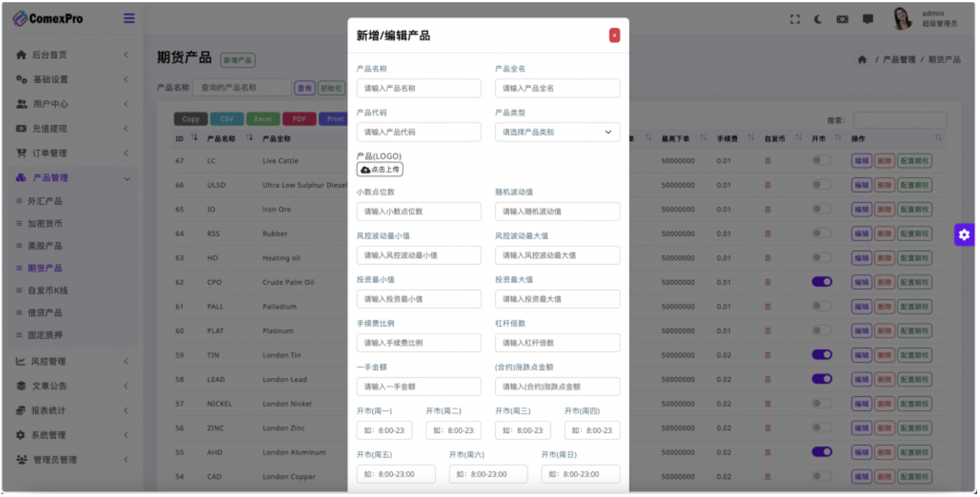Focus the 开市(周五) time input
The height and width of the screenshot is (497, 980).
click(x=396, y=474)
